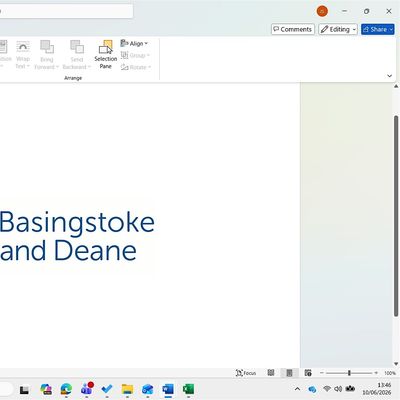Viewport: 400px width, 400px height.
Task: Collapse the ribbon with the chevron
Action: [x=389, y=76]
